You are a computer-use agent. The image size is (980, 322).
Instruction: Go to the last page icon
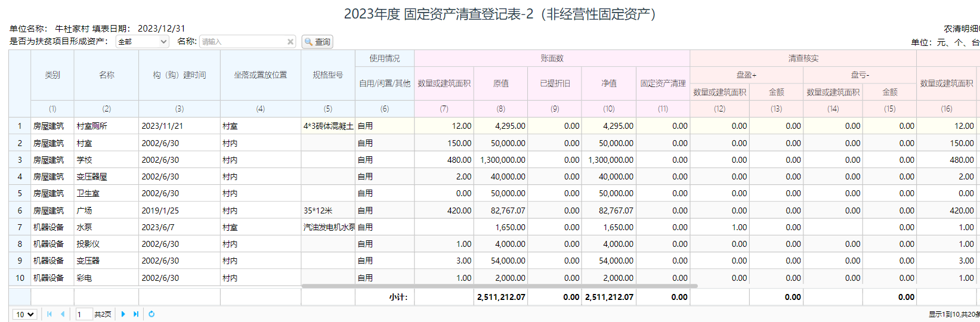136,314
